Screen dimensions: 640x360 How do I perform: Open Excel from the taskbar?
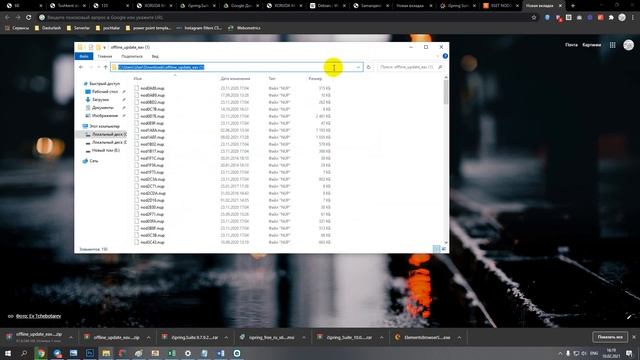172,353
